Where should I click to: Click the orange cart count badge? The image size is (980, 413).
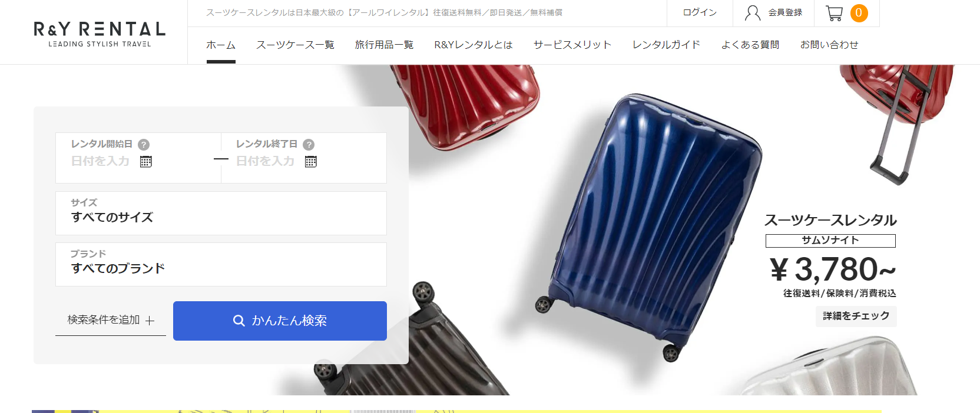click(x=859, y=13)
